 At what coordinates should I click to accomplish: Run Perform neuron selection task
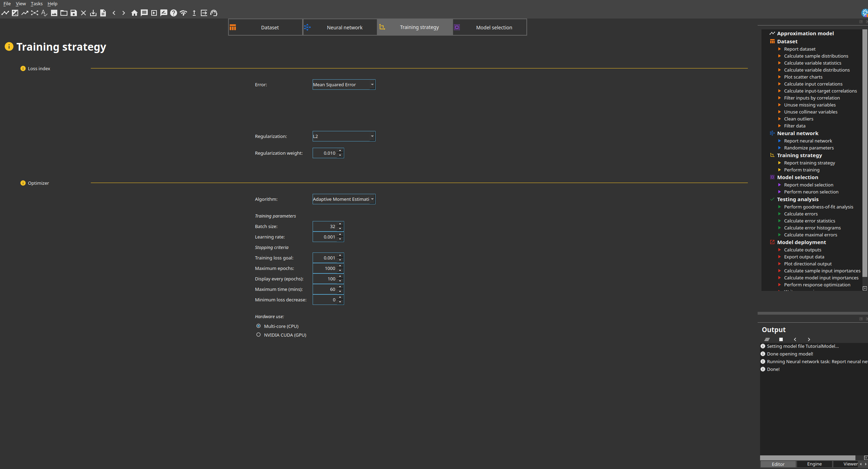tap(811, 192)
